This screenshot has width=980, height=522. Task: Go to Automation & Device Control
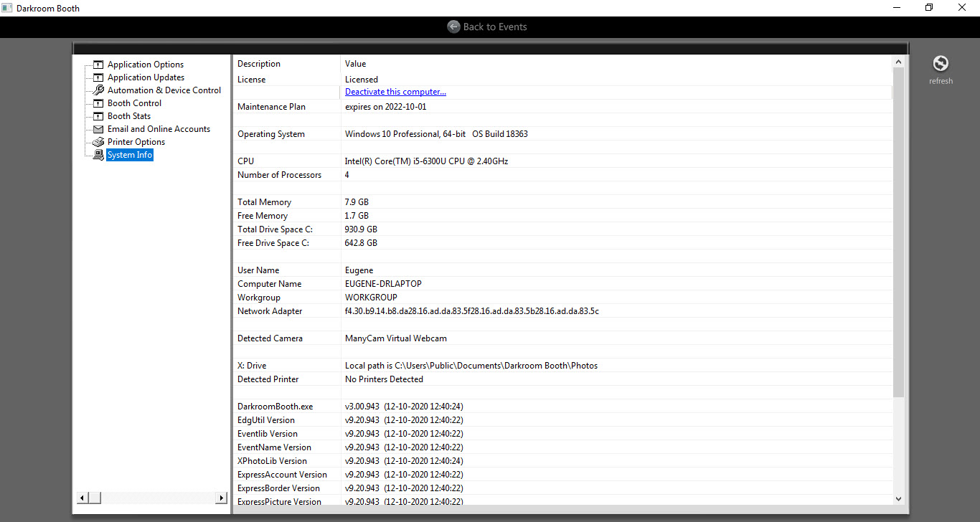click(x=164, y=90)
